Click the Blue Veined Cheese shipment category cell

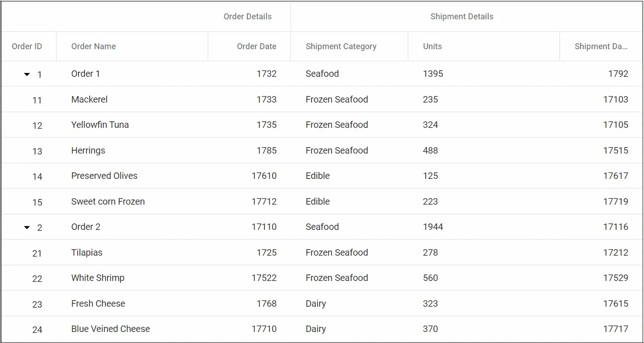click(x=315, y=329)
